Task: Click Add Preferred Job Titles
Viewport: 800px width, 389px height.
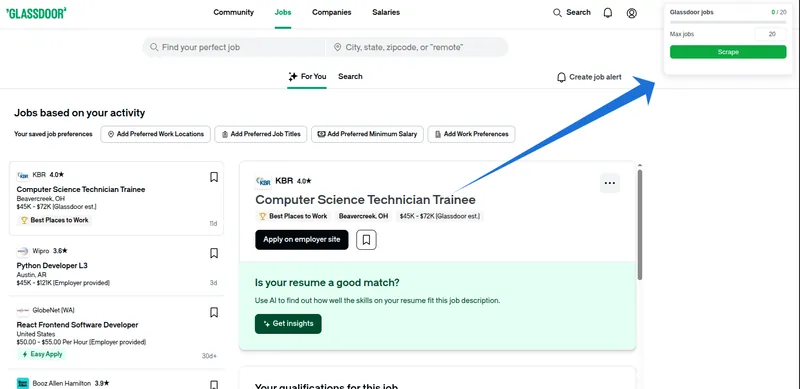Action: pyautogui.click(x=261, y=134)
